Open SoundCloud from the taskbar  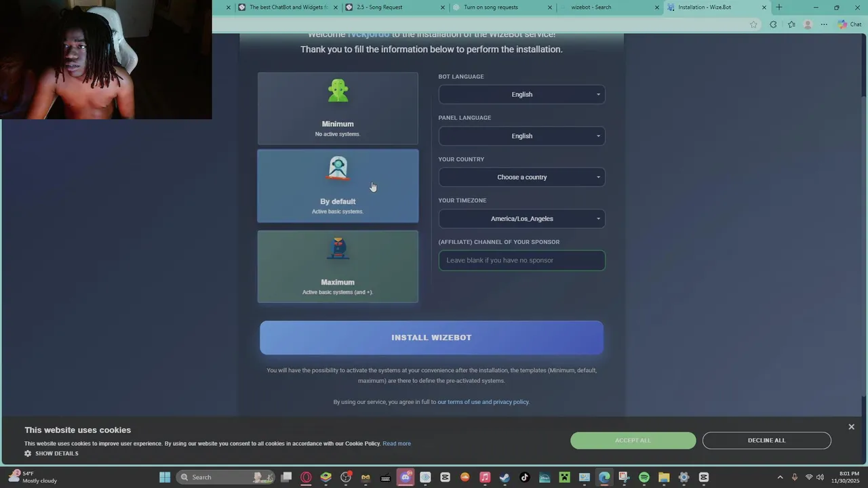pos(465,477)
